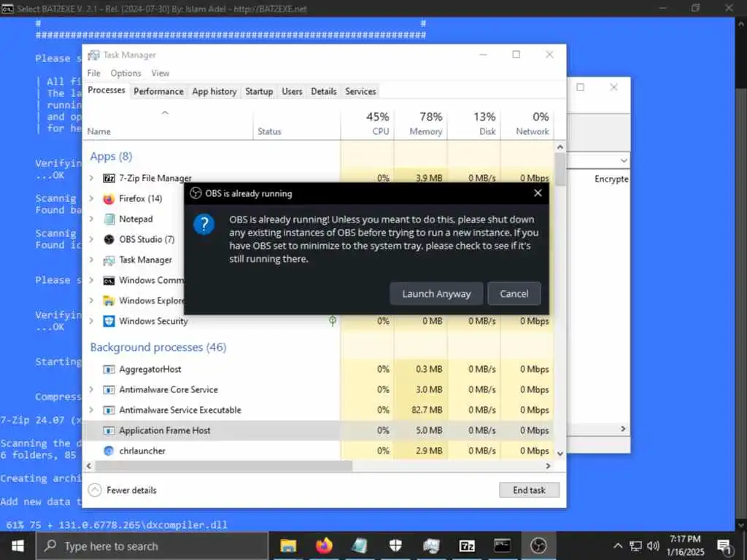
Task: Sort by the Name column header
Action: click(x=168, y=123)
